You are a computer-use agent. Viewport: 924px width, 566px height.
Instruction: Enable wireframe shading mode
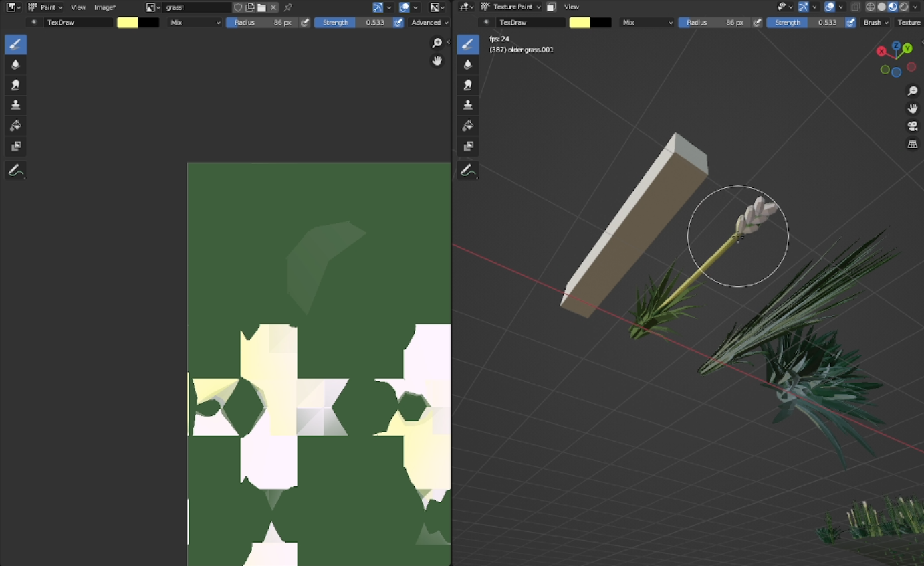click(x=871, y=7)
